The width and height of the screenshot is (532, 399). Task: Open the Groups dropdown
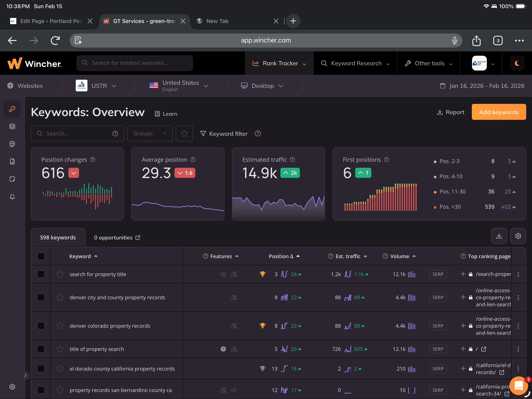pyautogui.click(x=150, y=134)
